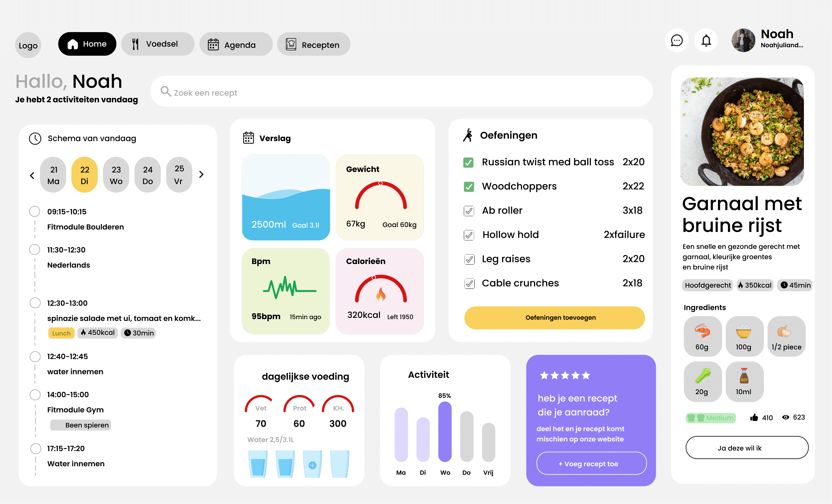The width and height of the screenshot is (832, 504).
Task: Uncheck the Russian twist med ball toss exercise
Action: (468, 162)
